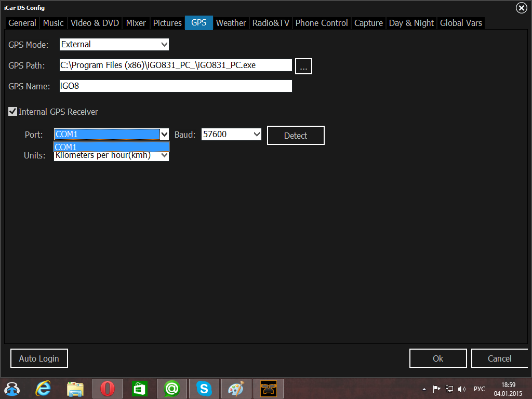
Task: Open Mail.ru Agent taskbar icon
Action: pyautogui.click(x=171, y=389)
